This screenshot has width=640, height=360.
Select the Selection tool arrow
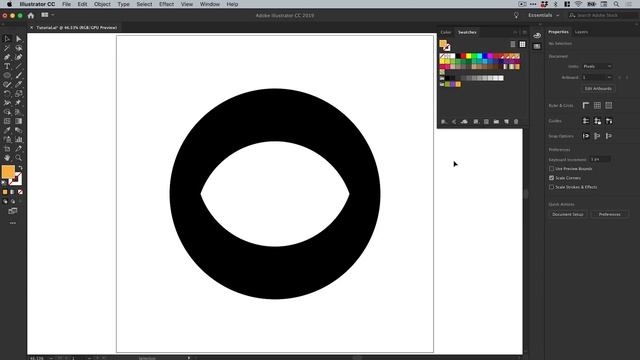(7, 39)
